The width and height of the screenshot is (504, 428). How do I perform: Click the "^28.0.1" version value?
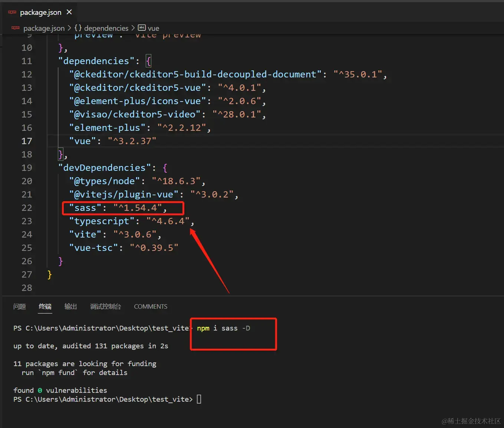coord(237,115)
